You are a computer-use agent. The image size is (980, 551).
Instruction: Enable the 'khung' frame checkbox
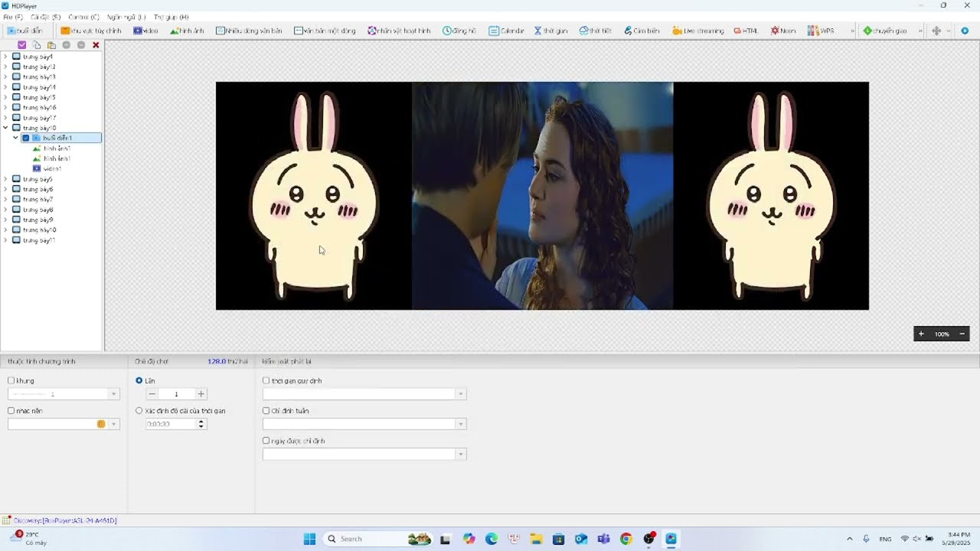click(11, 380)
